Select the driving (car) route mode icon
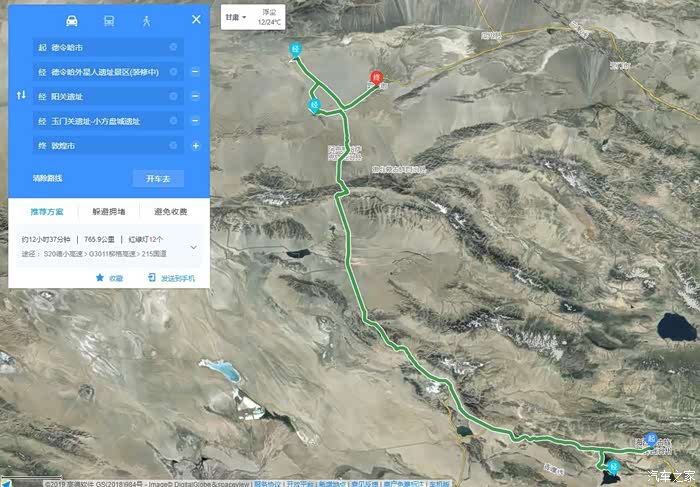The image size is (700, 487). point(71,21)
